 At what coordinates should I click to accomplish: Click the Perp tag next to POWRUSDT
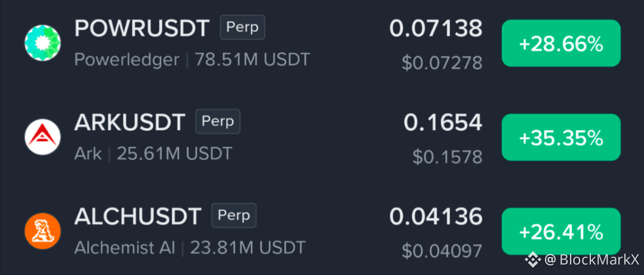pos(242,27)
